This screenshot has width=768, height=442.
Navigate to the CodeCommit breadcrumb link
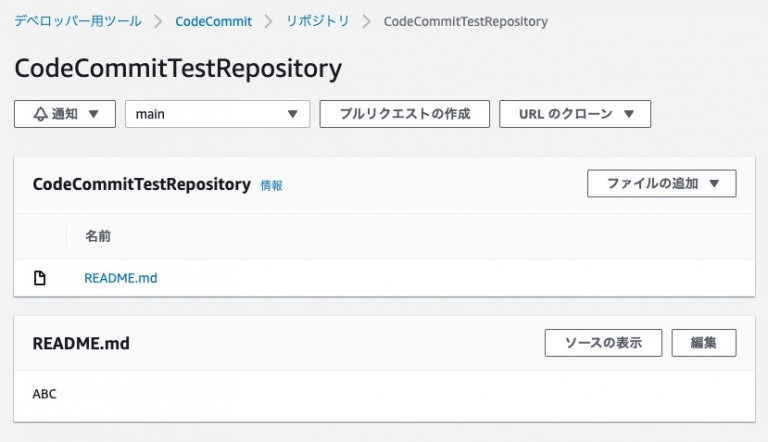tap(214, 21)
